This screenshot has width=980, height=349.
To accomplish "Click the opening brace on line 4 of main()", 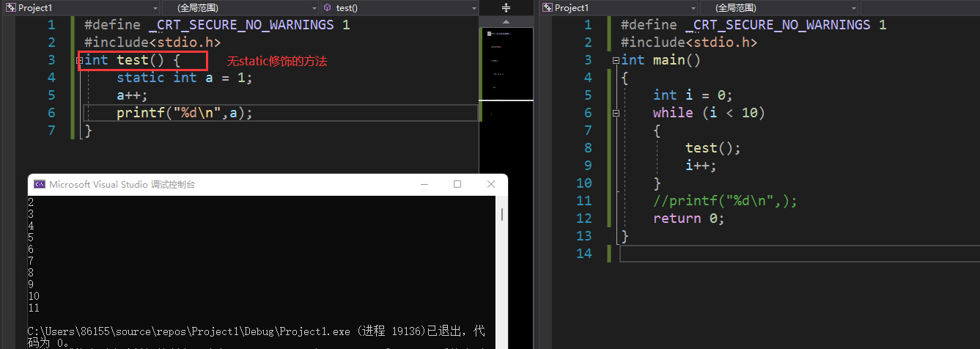I will [x=625, y=78].
